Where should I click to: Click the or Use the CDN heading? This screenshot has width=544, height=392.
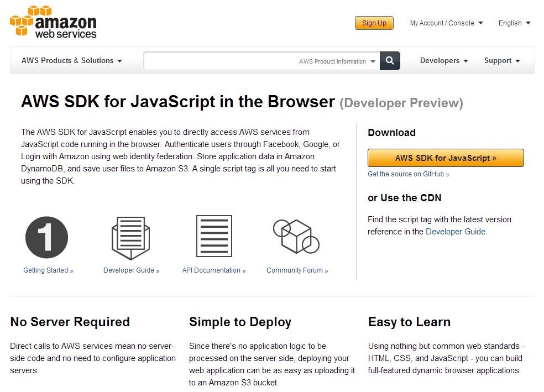pyautogui.click(x=405, y=198)
